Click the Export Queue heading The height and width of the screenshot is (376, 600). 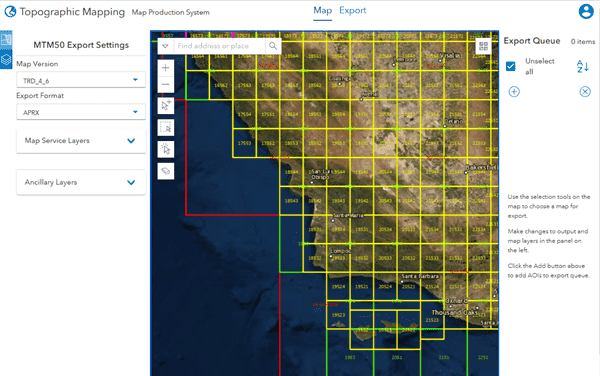[x=532, y=41]
